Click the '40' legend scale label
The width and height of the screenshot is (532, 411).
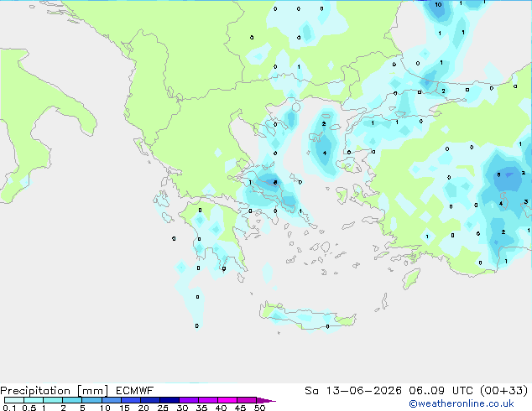point(221,408)
